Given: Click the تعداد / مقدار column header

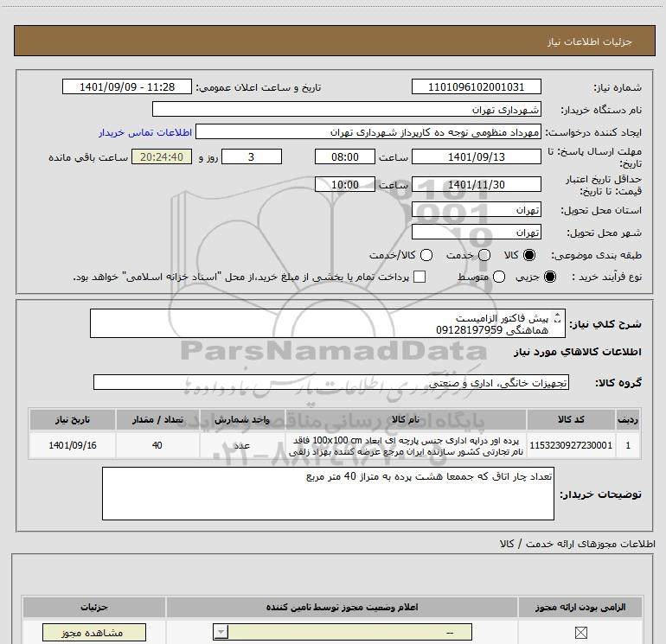Looking at the screenshot, I should tap(157, 420).
